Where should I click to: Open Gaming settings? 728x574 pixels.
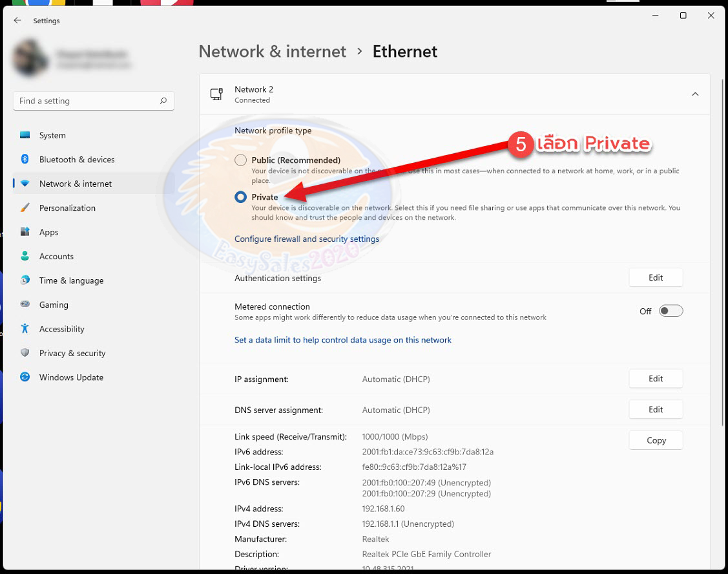[54, 304]
